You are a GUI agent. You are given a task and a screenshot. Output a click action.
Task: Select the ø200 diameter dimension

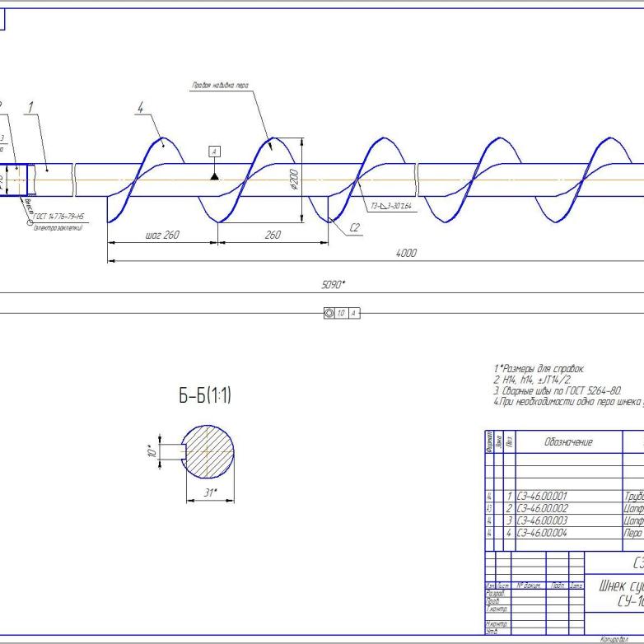click(x=294, y=180)
